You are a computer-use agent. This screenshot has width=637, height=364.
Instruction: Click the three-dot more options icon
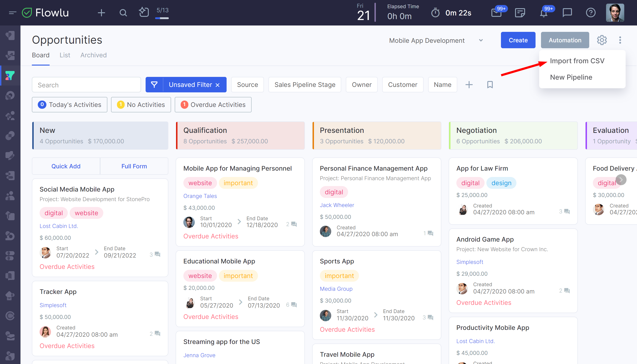[x=620, y=40]
